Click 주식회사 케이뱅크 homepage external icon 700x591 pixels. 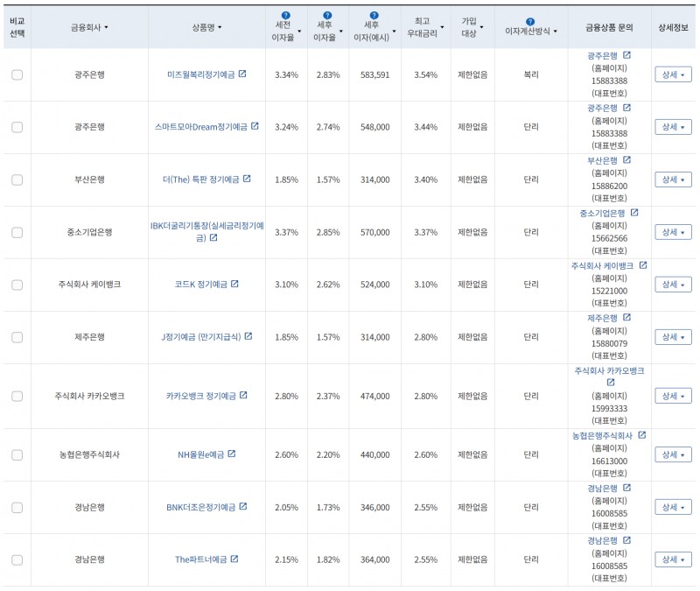(643, 265)
